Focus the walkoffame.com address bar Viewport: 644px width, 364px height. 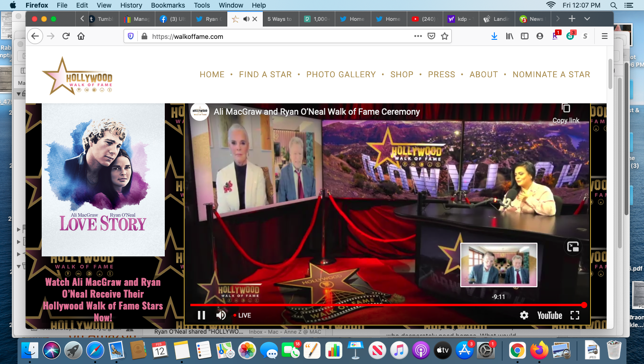pos(279,36)
